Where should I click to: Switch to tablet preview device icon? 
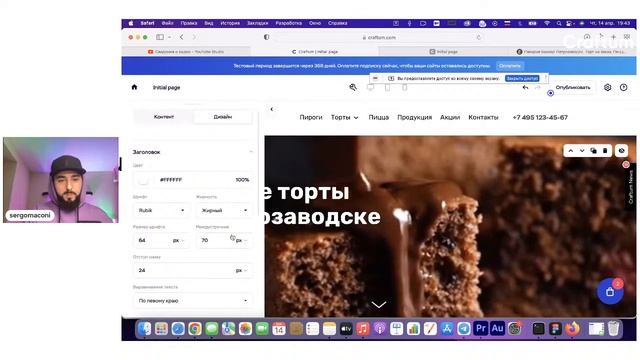click(387, 87)
